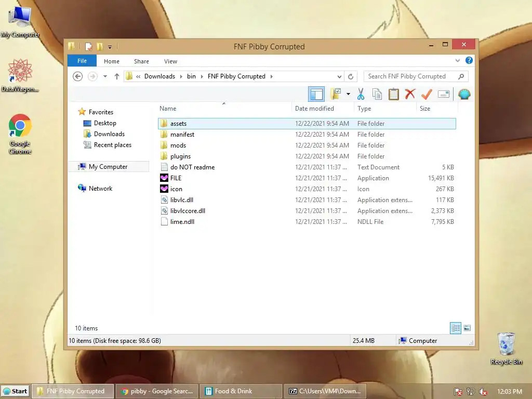Go up one folder level

(117, 76)
